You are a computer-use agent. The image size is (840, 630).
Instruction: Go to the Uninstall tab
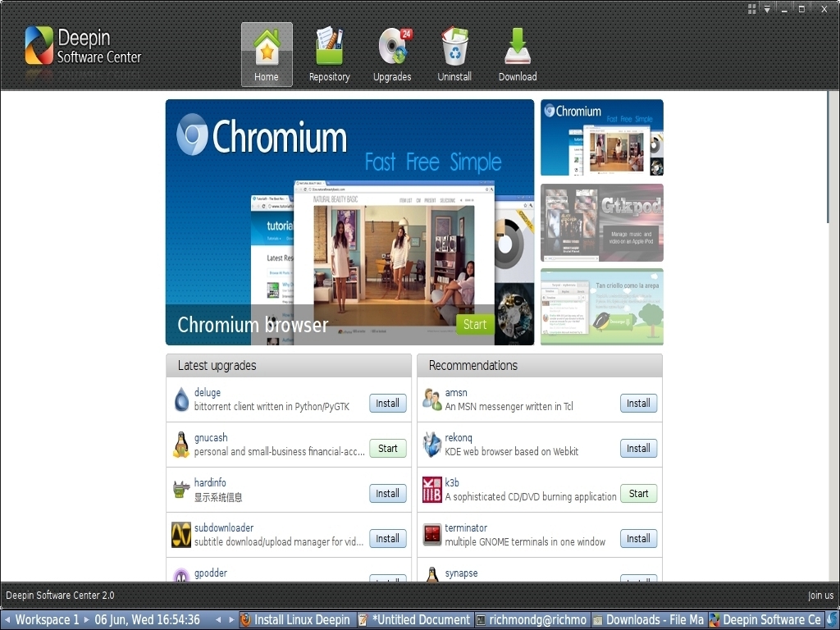454,55
